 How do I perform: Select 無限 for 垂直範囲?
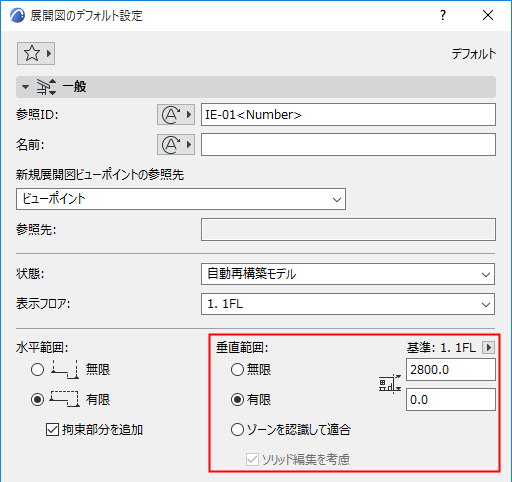pos(237,370)
